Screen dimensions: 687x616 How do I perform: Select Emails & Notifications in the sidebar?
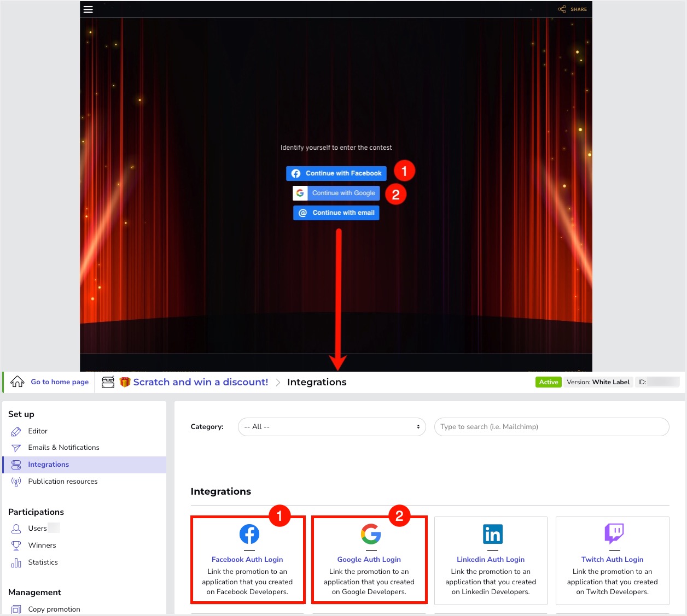pos(63,447)
